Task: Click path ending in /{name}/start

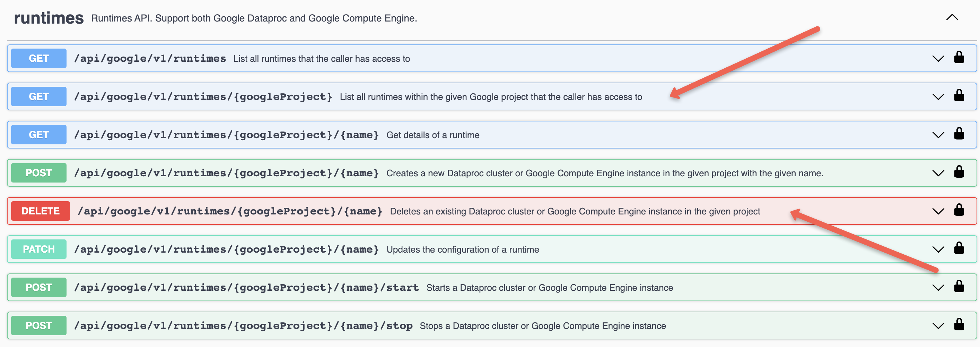Action: [246, 287]
